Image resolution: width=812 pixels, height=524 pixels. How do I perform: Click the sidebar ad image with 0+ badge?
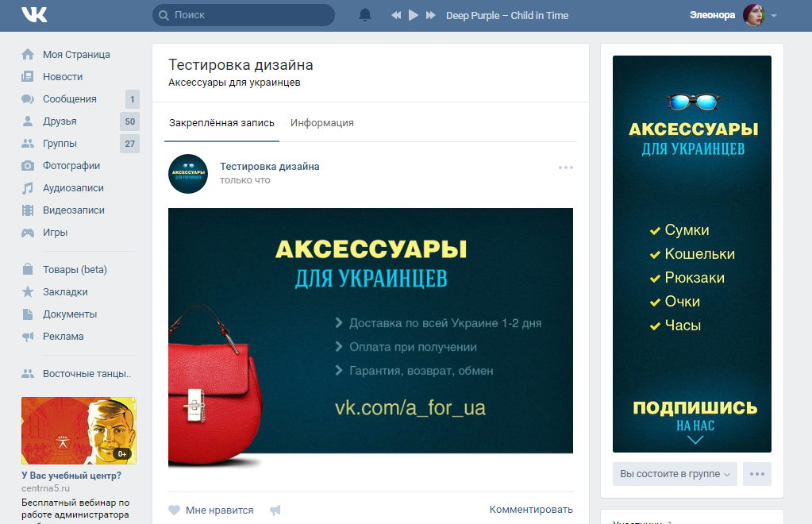tap(79, 431)
